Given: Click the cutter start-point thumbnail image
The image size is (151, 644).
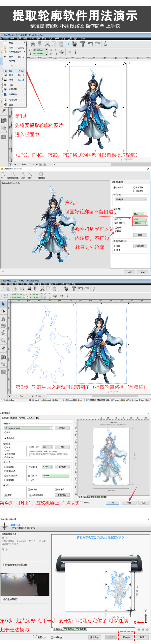Looking at the screenshot, I should [x=25, y=584].
